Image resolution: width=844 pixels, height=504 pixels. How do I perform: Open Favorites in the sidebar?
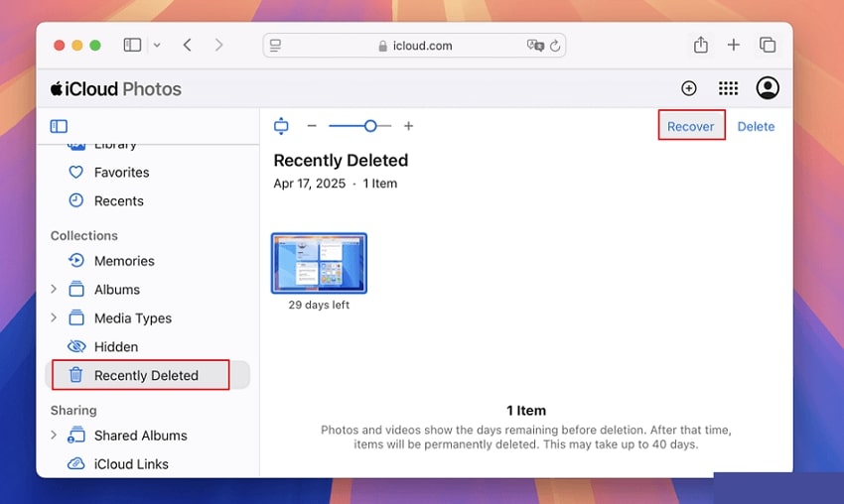pos(122,172)
